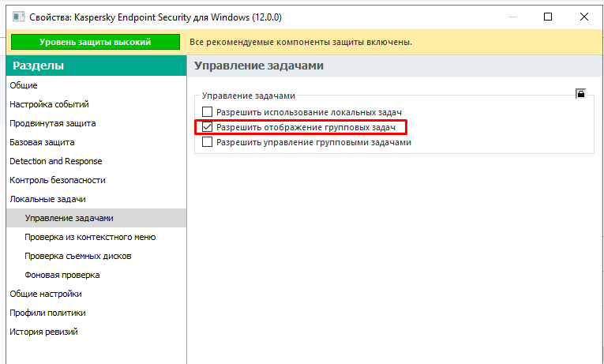This screenshot has width=604, height=364.
Task: Click the 'Все рекомендуемые компоненты защиты включены' message
Action: point(301,42)
